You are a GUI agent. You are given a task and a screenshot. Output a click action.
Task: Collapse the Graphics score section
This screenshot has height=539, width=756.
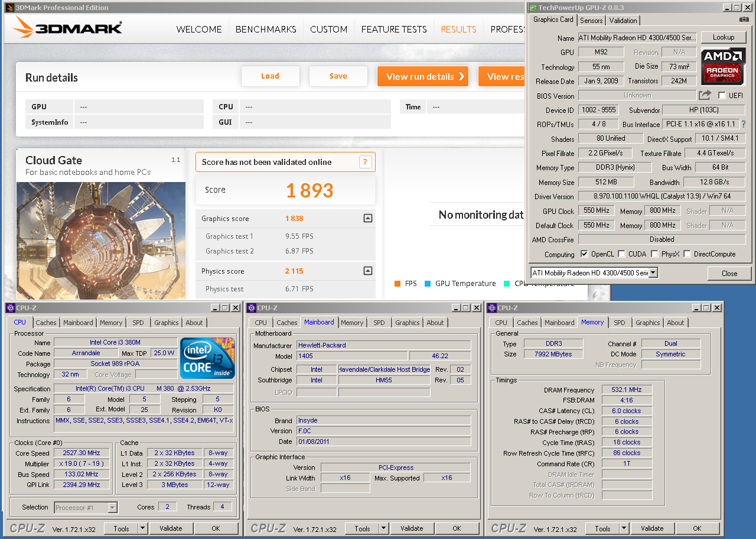point(368,219)
